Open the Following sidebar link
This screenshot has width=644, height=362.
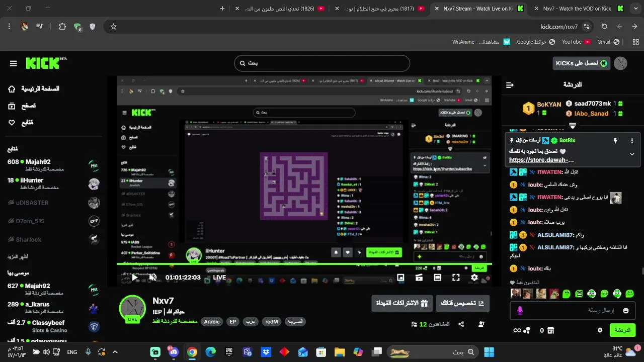pyautogui.click(x=21, y=123)
